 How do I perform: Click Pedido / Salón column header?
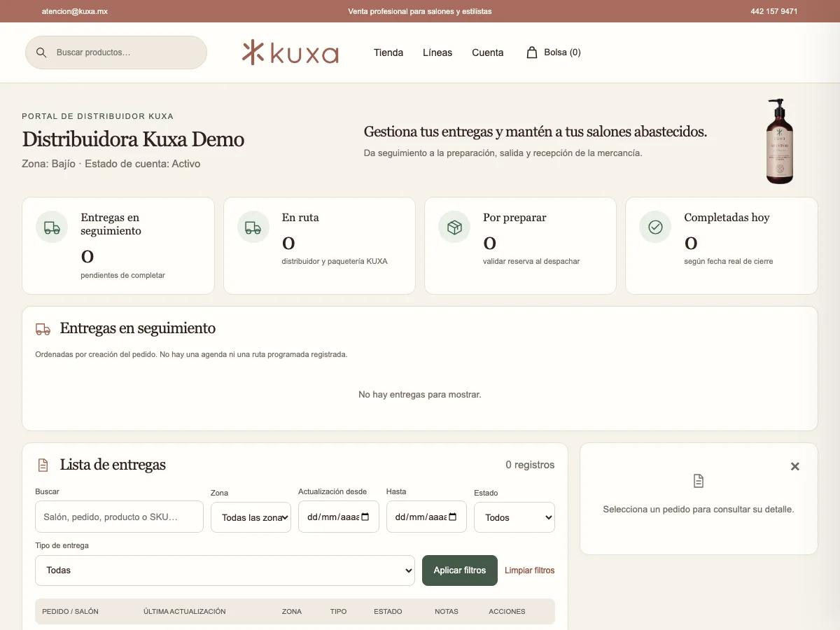pyautogui.click(x=70, y=611)
